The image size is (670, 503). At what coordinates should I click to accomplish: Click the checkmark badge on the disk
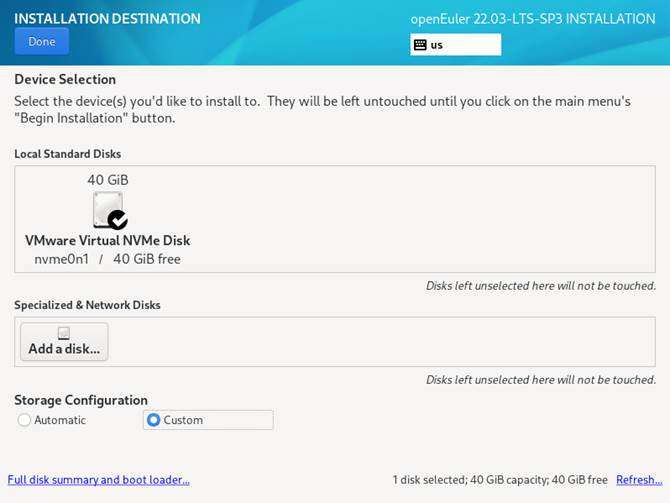pyautogui.click(x=118, y=219)
